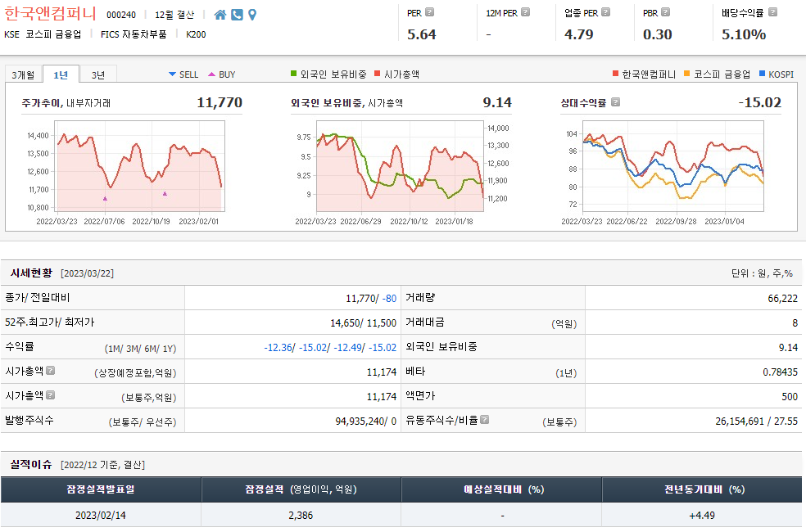806x532 pixels.
Task: Click the 종가/전일대비 value 11,770/ -80
Action: [x=370, y=299]
